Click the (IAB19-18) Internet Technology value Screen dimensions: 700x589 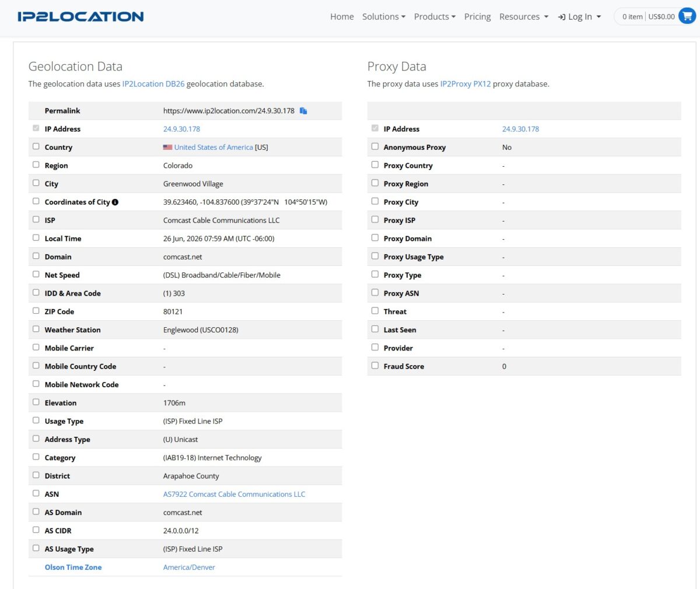pos(212,458)
